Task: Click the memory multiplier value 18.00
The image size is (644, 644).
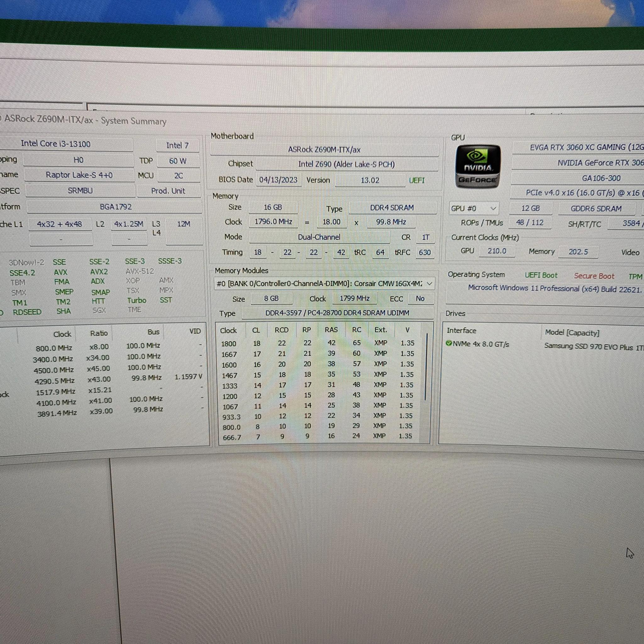Action: pyautogui.click(x=331, y=222)
